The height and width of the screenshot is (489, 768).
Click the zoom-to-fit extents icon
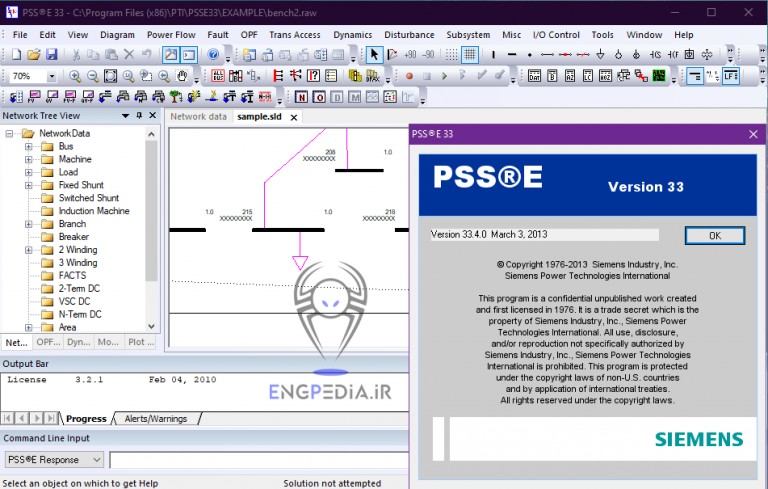[x=110, y=76]
